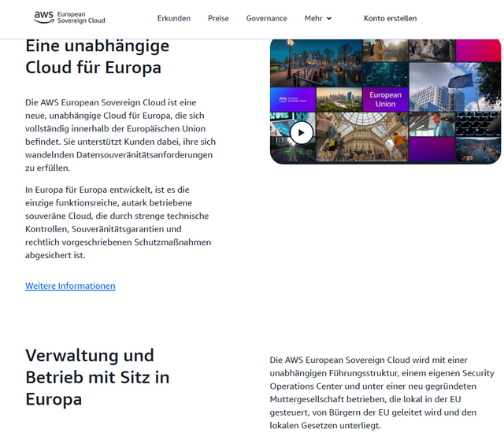Play the European Sovereign Cloud video
This screenshot has height=440, width=504.
tap(301, 133)
